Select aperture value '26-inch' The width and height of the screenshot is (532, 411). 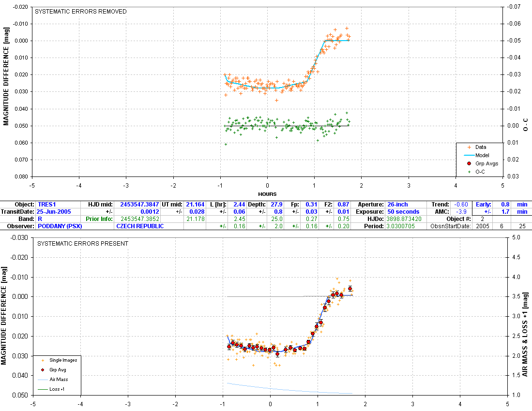pos(397,205)
